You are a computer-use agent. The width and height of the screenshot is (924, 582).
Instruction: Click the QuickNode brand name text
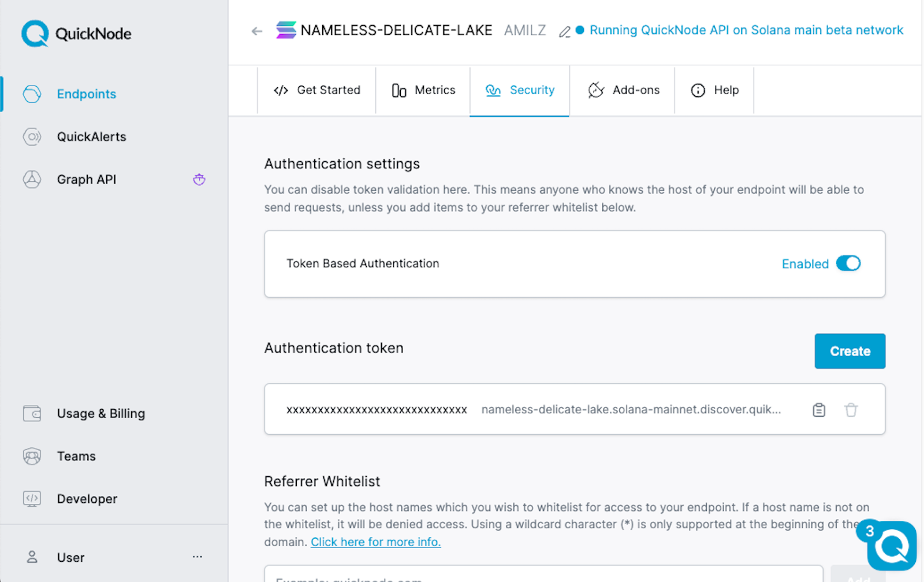click(94, 34)
